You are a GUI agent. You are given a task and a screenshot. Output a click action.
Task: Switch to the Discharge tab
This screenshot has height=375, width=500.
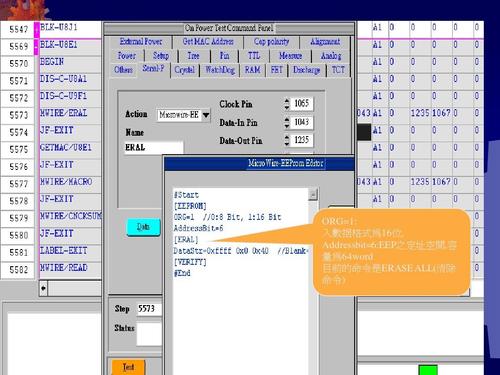[306, 70]
